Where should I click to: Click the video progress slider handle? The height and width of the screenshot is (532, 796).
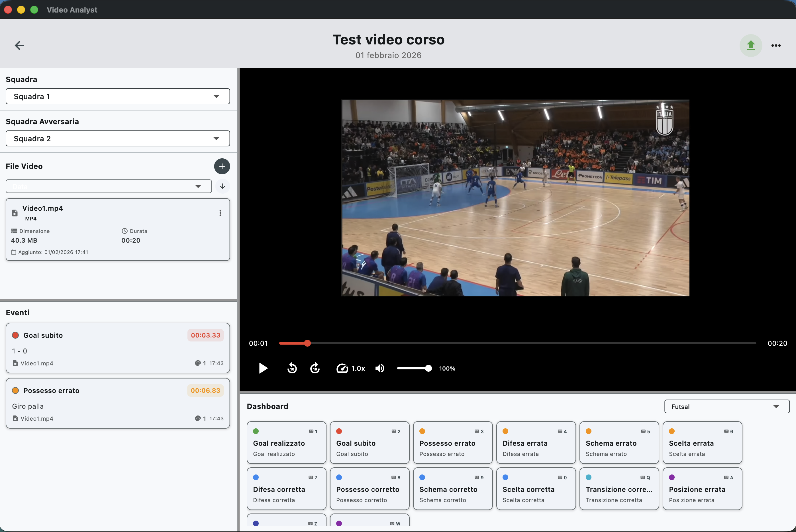[x=307, y=343]
